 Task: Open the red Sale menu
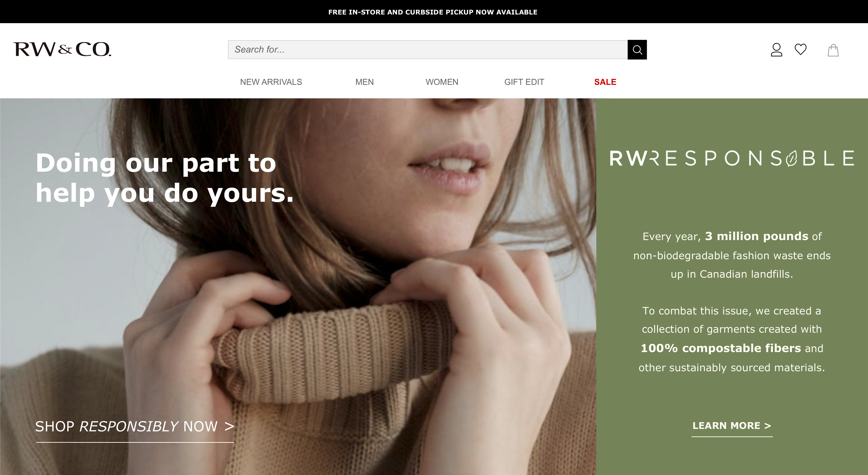tap(605, 82)
